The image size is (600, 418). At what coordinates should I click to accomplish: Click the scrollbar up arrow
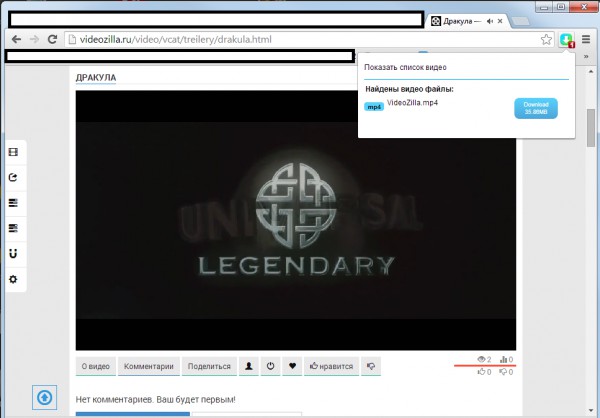(x=591, y=72)
